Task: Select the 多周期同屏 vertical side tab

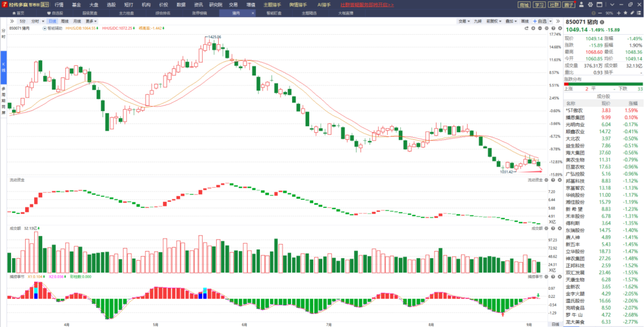Action: [x=3, y=101]
